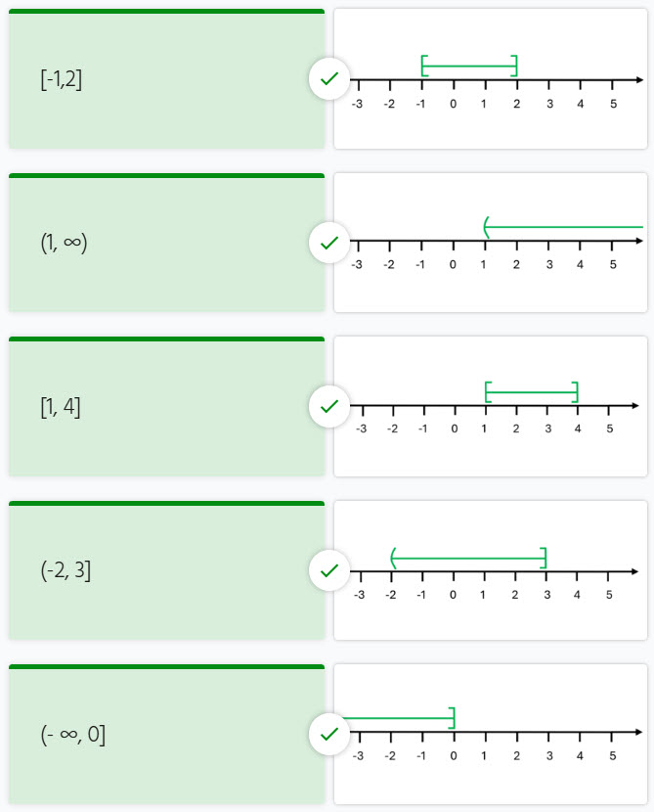The width and height of the screenshot is (654, 812).
Task: Select the (1, ∞) interval answer card
Action: 166,244
